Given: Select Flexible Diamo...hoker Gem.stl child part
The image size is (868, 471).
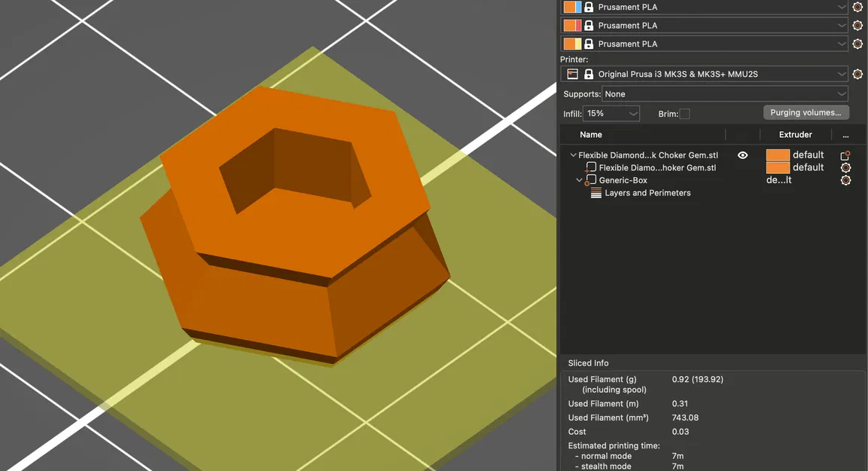Looking at the screenshot, I should 657,168.
